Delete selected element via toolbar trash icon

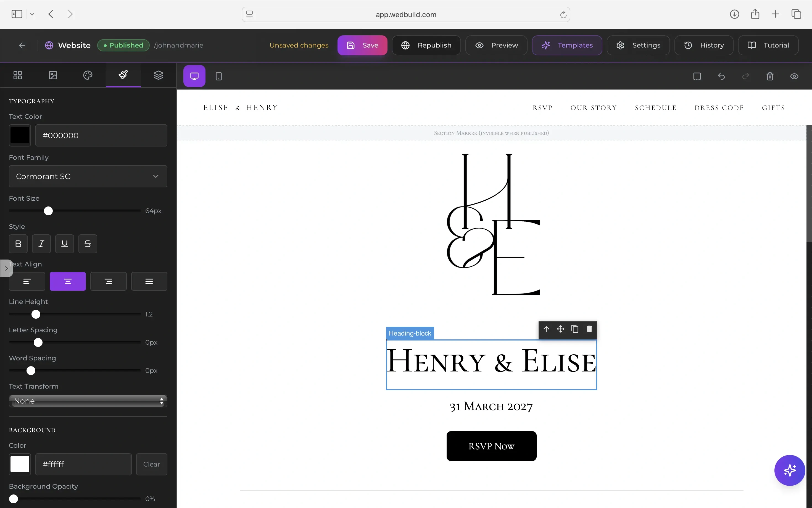[x=770, y=76]
